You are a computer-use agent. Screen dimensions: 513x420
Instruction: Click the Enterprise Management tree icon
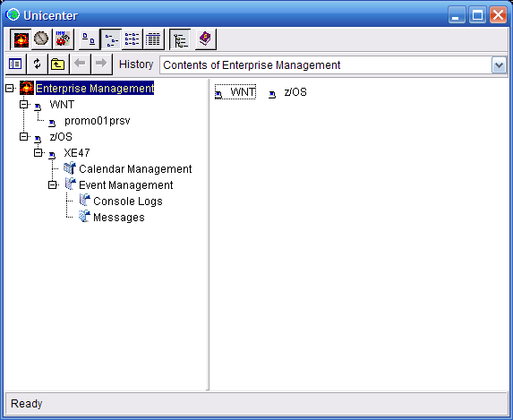(27, 88)
